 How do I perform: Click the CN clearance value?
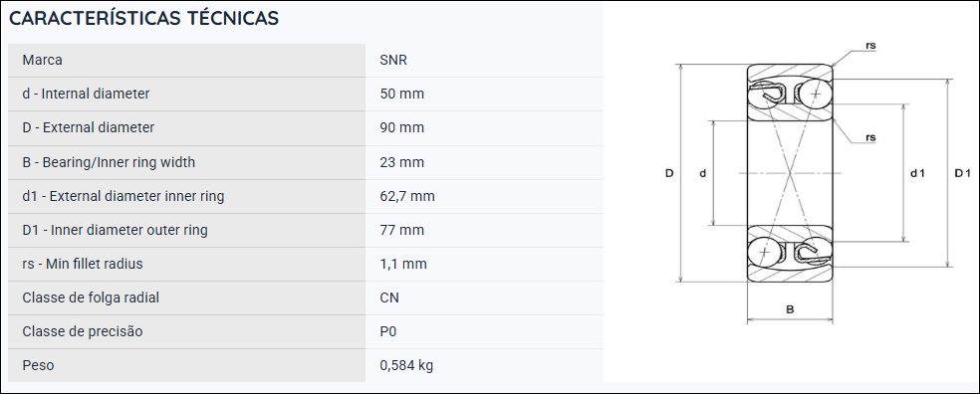[389, 297]
